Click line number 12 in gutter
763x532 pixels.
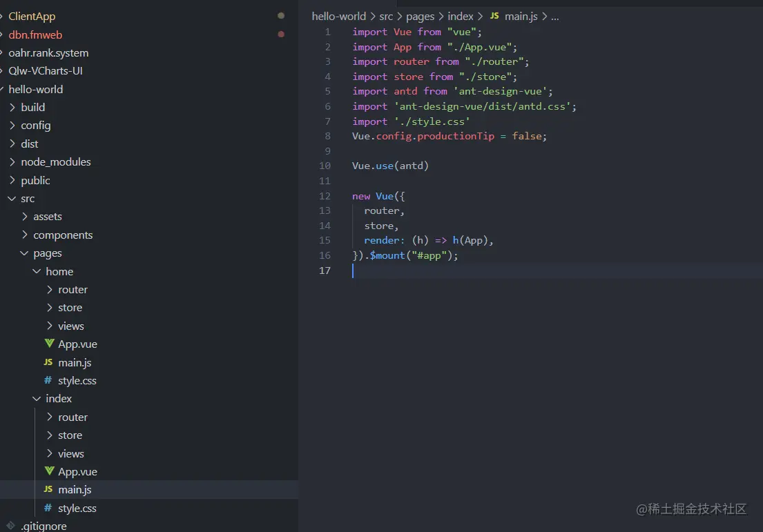tap(325, 196)
